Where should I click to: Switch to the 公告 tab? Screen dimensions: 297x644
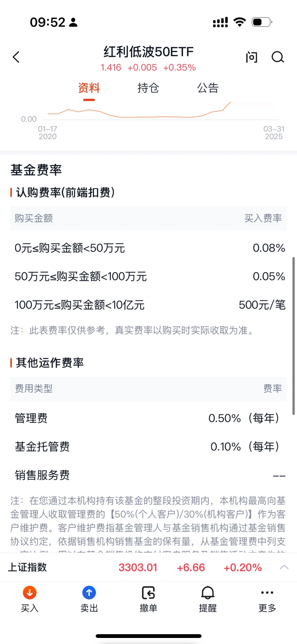pos(208,88)
